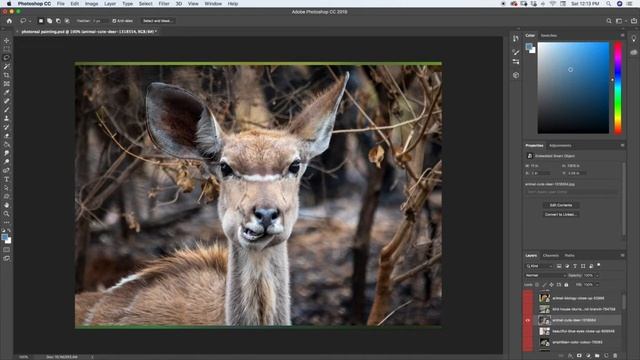
Task: Click the Edit Contents button
Action: [x=561, y=205]
